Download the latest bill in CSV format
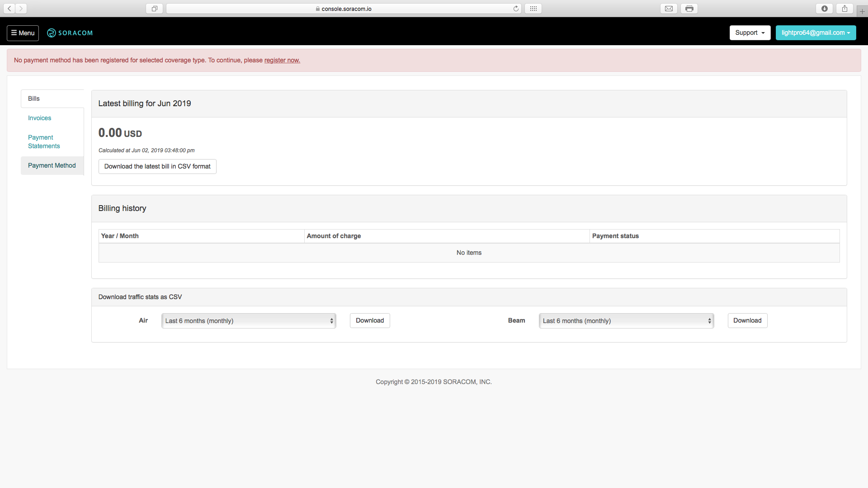The height and width of the screenshot is (488, 868). (x=157, y=166)
